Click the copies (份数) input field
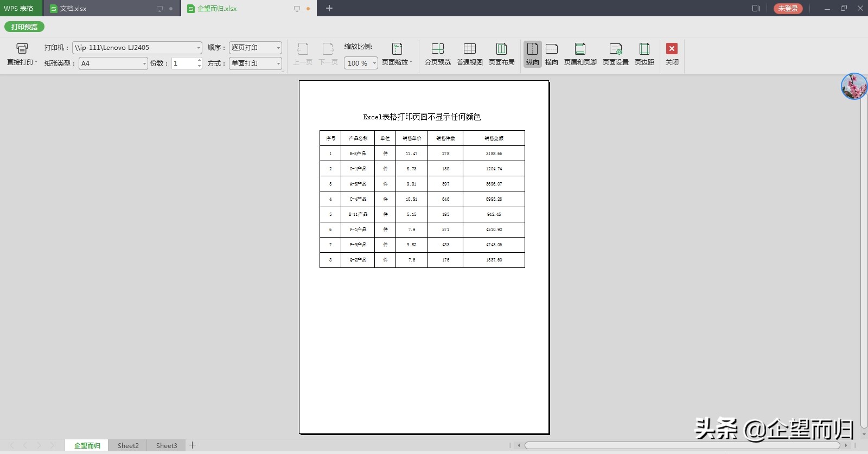The image size is (868, 454). pos(183,63)
